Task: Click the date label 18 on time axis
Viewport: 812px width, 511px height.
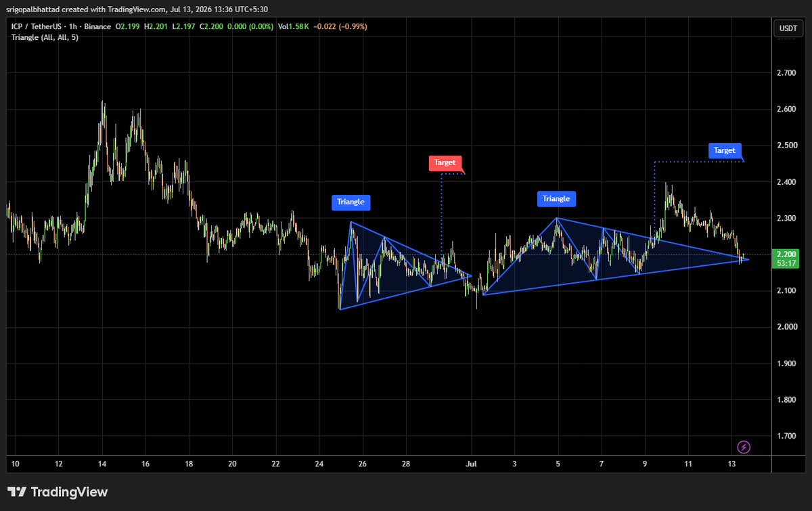Action: click(189, 464)
